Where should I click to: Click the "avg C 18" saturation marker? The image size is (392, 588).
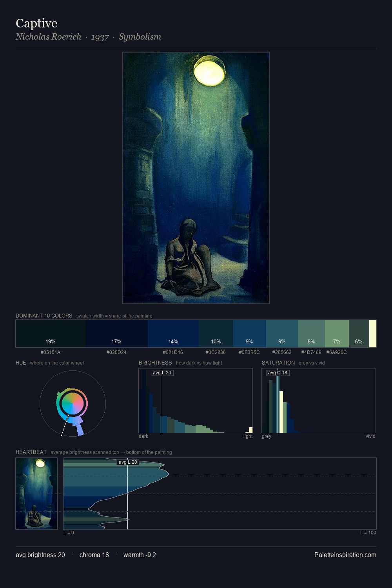tap(278, 373)
